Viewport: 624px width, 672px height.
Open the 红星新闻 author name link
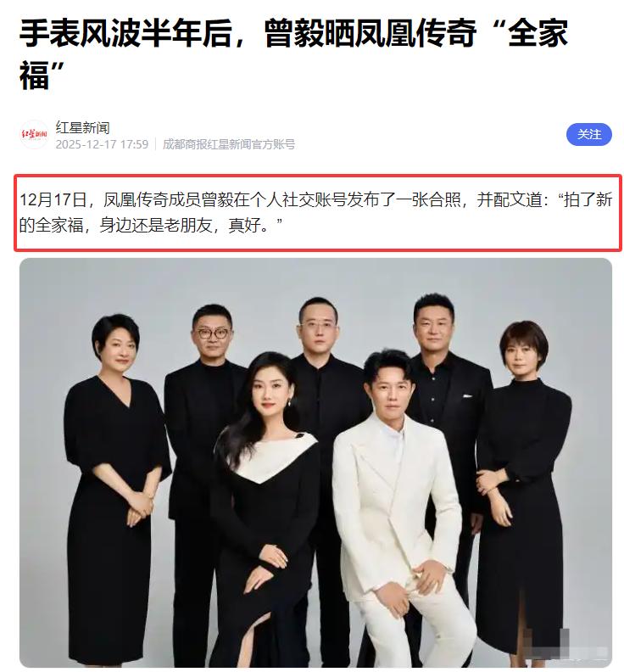click(x=82, y=127)
